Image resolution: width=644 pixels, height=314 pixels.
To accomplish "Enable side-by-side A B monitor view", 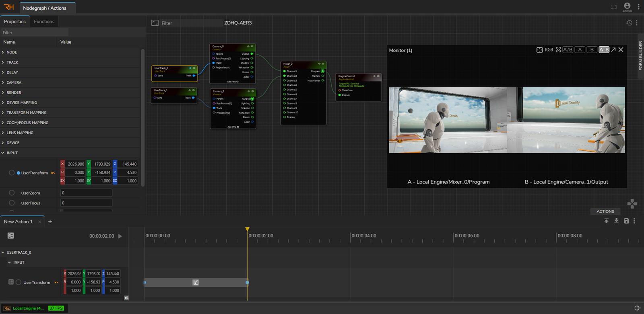I will pos(604,50).
